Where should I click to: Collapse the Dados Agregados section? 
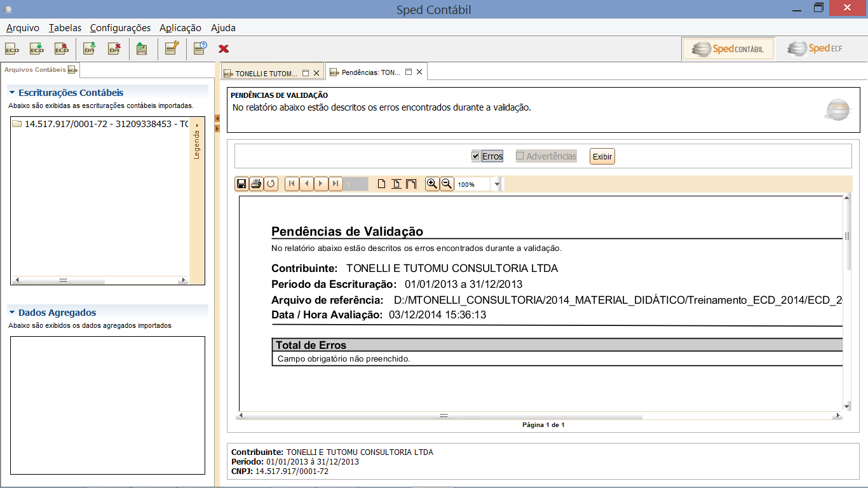tap(12, 313)
